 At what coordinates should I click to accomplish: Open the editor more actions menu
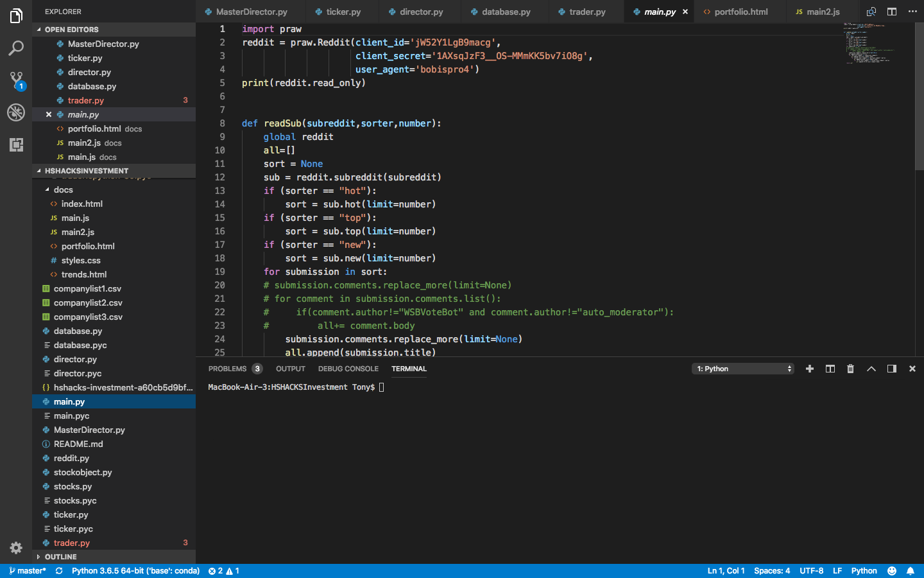[x=912, y=12]
